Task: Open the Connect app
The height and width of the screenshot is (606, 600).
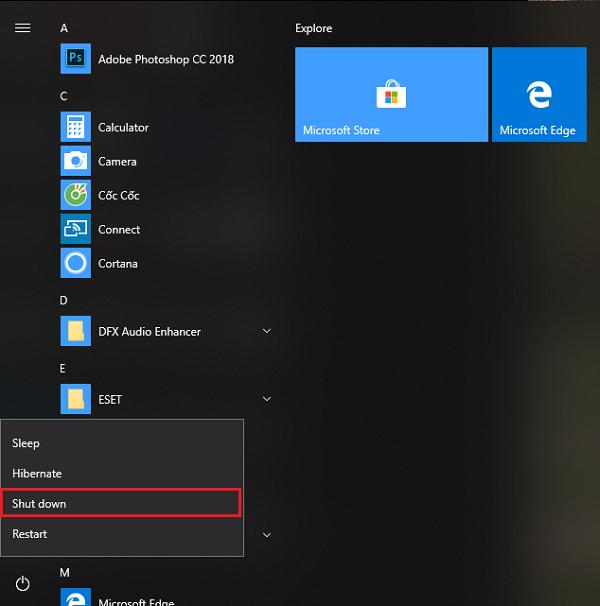Action: click(119, 230)
